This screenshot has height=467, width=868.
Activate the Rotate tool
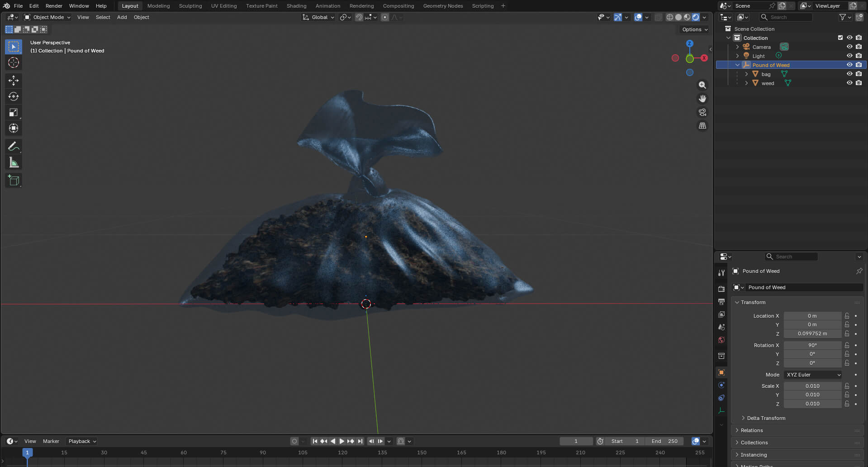(14, 96)
